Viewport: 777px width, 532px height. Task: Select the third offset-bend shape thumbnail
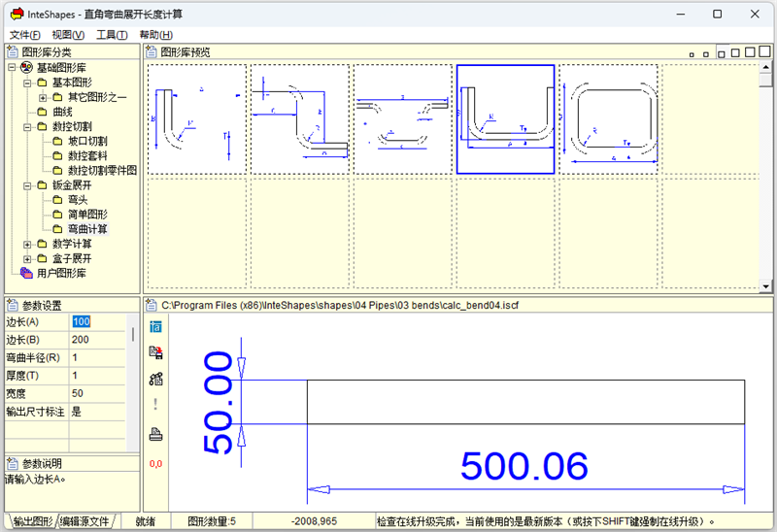403,118
